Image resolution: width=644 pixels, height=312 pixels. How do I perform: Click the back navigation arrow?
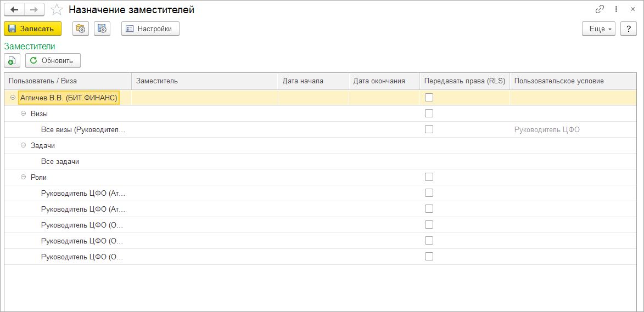click(14, 10)
